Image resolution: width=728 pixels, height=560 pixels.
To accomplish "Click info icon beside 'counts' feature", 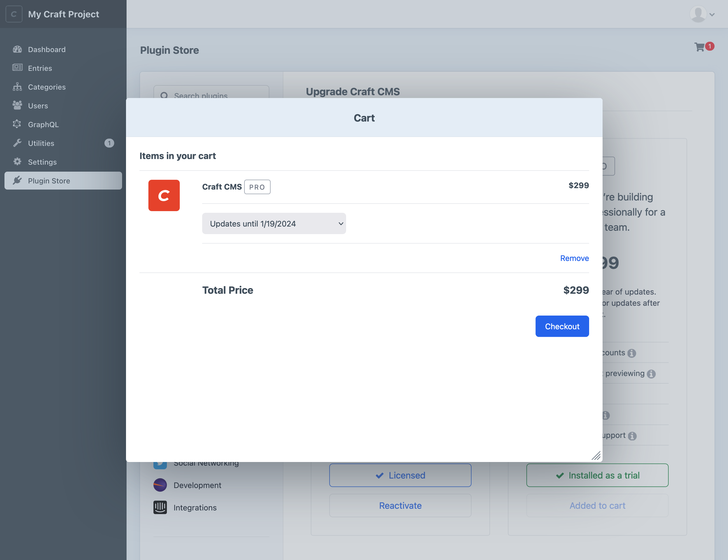I will point(632,353).
